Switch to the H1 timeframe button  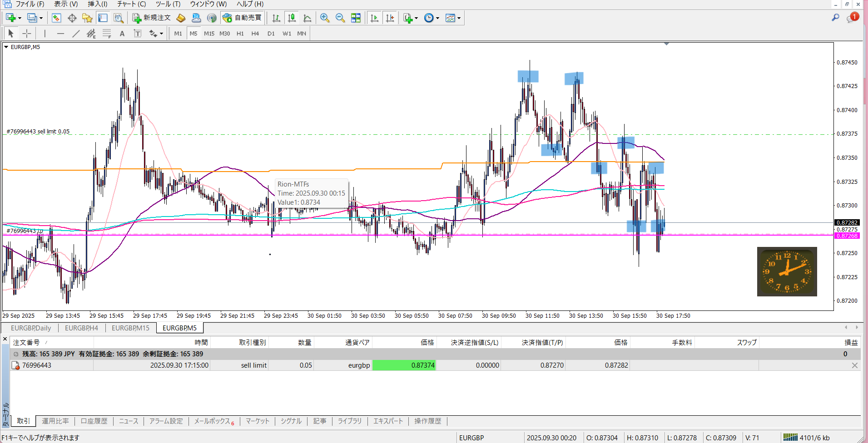tap(240, 34)
